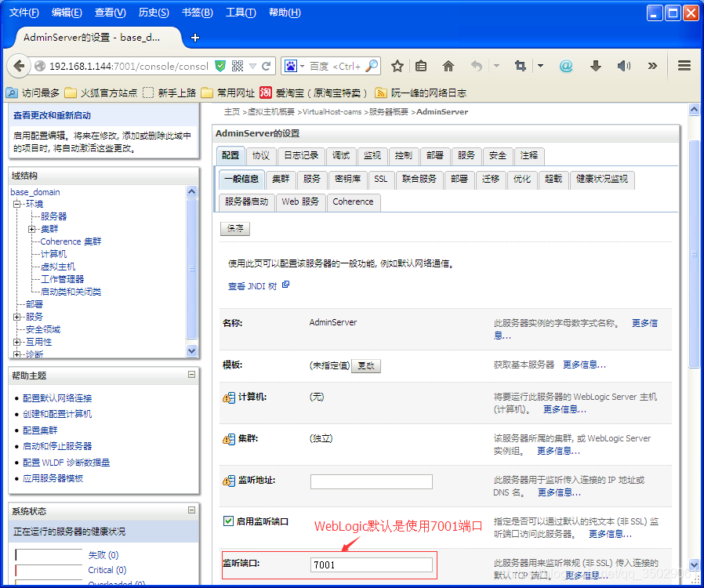Click the 监听地址 input field
704x588 pixels.
click(x=372, y=481)
